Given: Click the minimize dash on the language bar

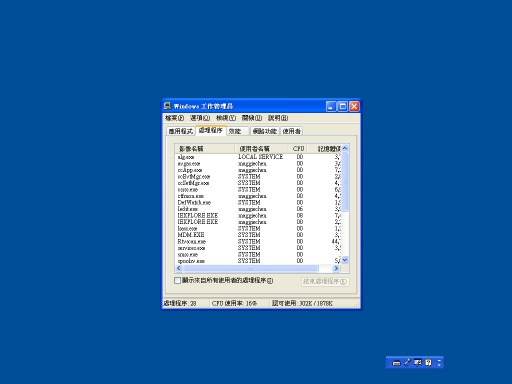Looking at the screenshot, I should click(439, 360).
